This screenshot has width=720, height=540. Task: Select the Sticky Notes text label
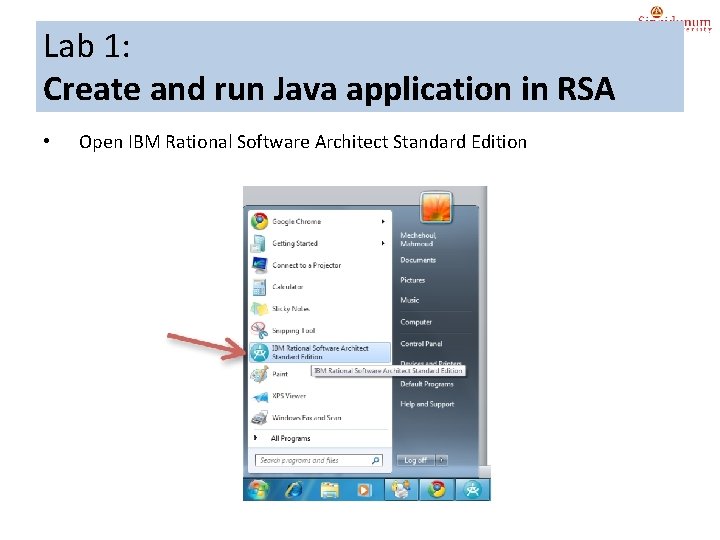click(291, 309)
